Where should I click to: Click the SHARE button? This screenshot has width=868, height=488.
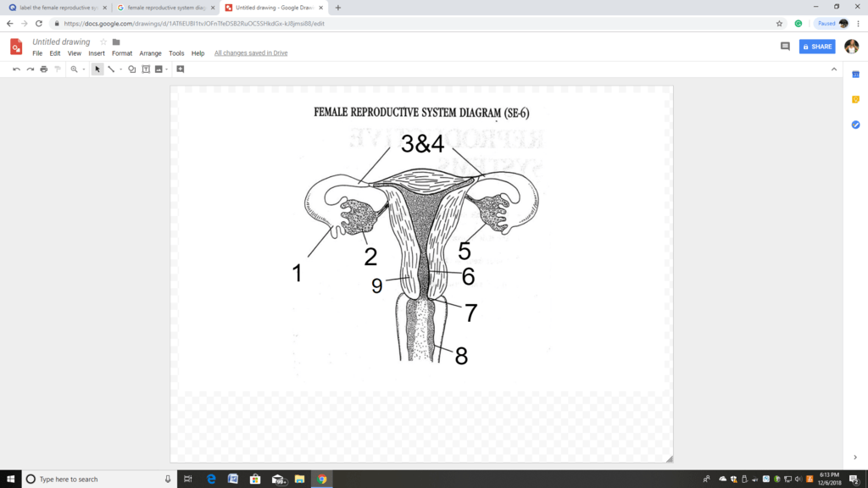[x=816, y=47]
